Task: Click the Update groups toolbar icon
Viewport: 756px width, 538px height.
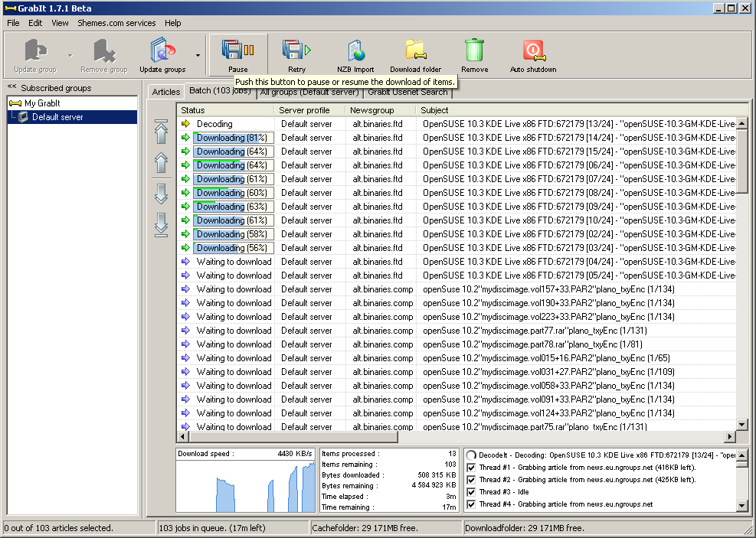Action: 162,52
